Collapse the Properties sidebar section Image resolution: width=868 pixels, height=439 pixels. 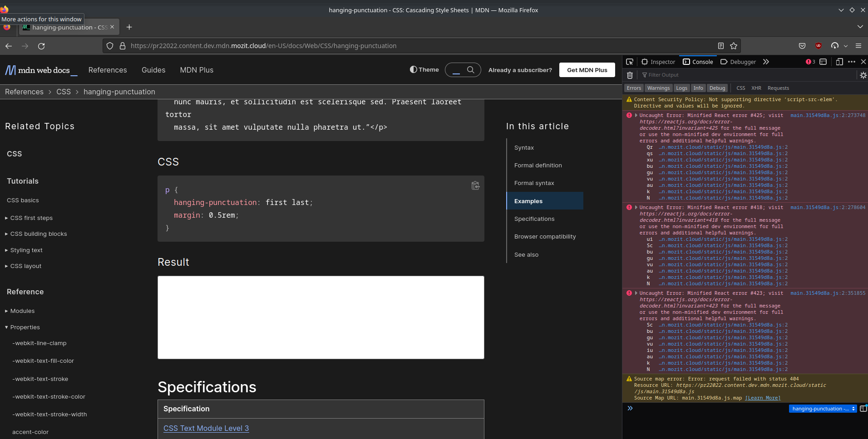[23, 327]
